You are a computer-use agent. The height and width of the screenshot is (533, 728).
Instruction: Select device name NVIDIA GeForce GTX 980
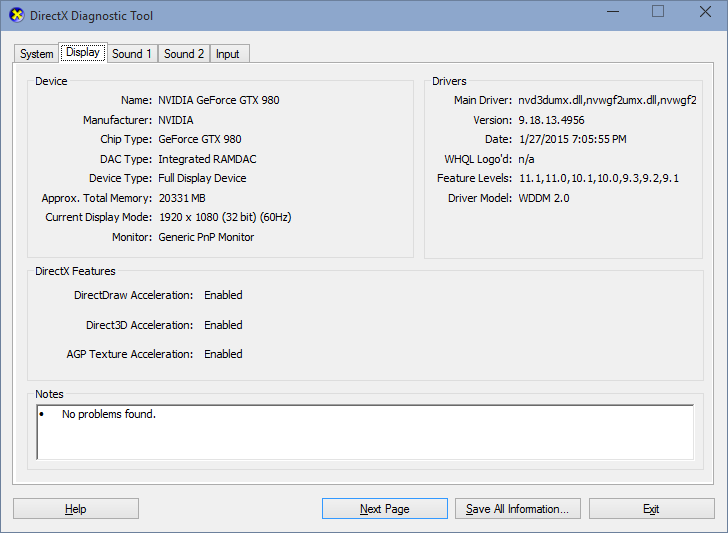[x=219, y=100]
